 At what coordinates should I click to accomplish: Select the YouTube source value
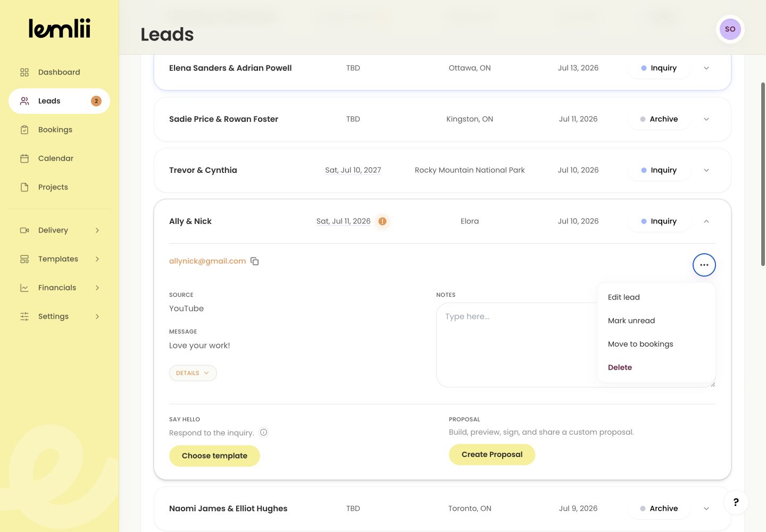(186, 309)
